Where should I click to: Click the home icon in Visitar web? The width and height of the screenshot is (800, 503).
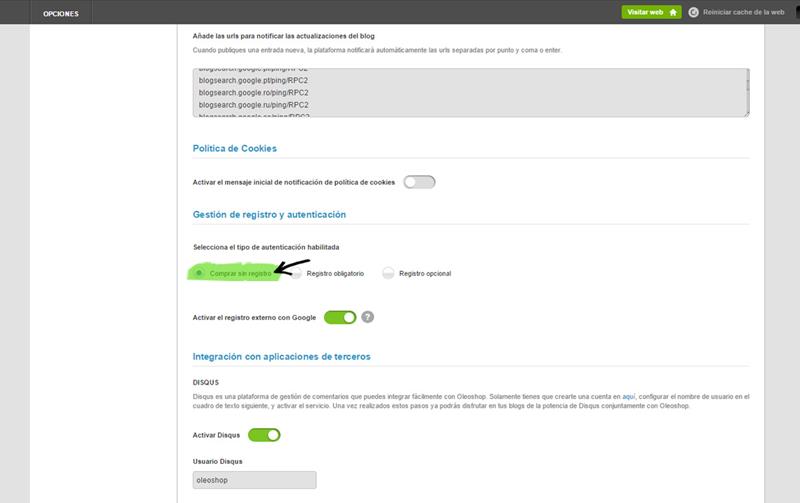673,12
